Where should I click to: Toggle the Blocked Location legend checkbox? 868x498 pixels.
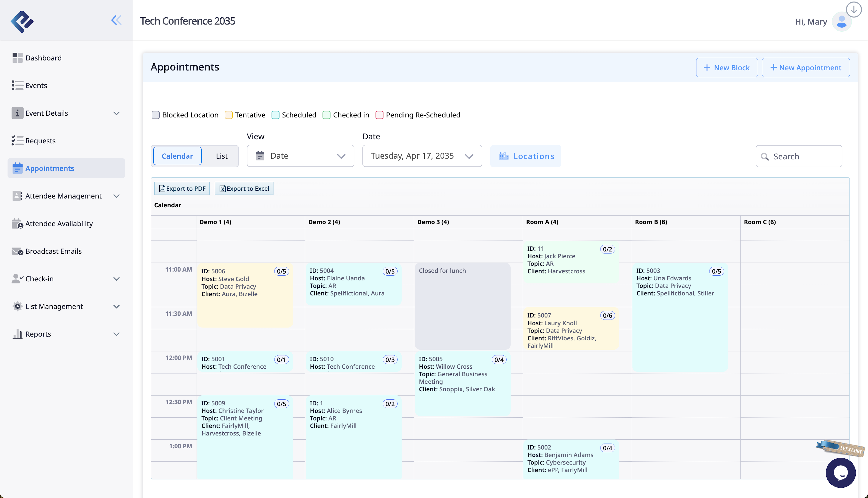[156, 115]
